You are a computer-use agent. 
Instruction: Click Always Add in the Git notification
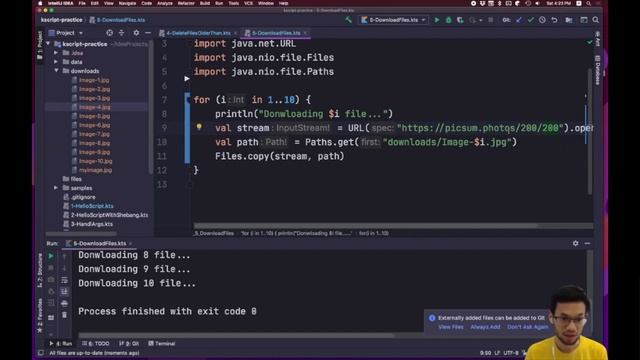click(485, 327)
